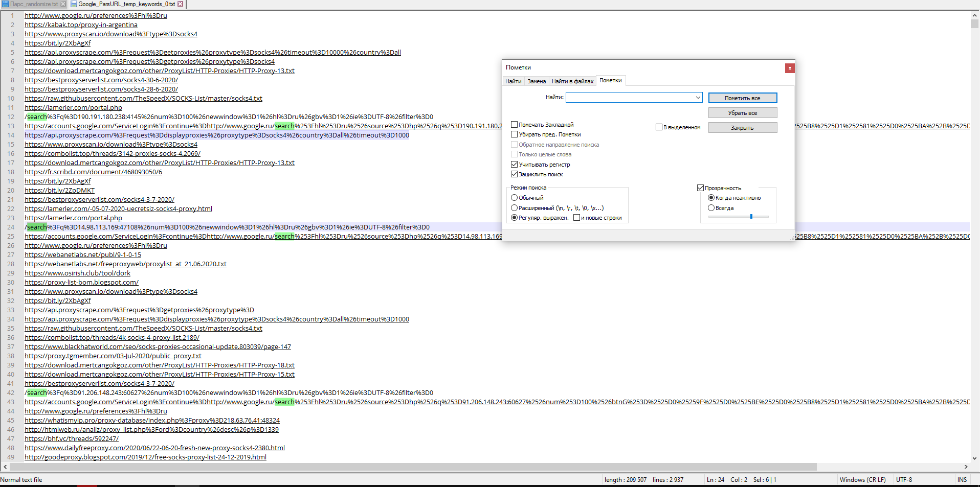Click the vertical scrollbar up arrow
980x487 pixels.
(974, 15)
